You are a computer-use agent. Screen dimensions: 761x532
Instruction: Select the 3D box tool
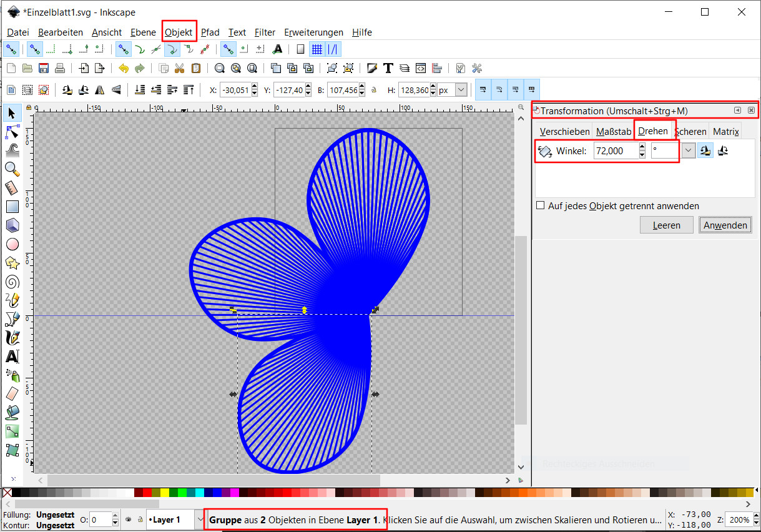pos(12,225)
